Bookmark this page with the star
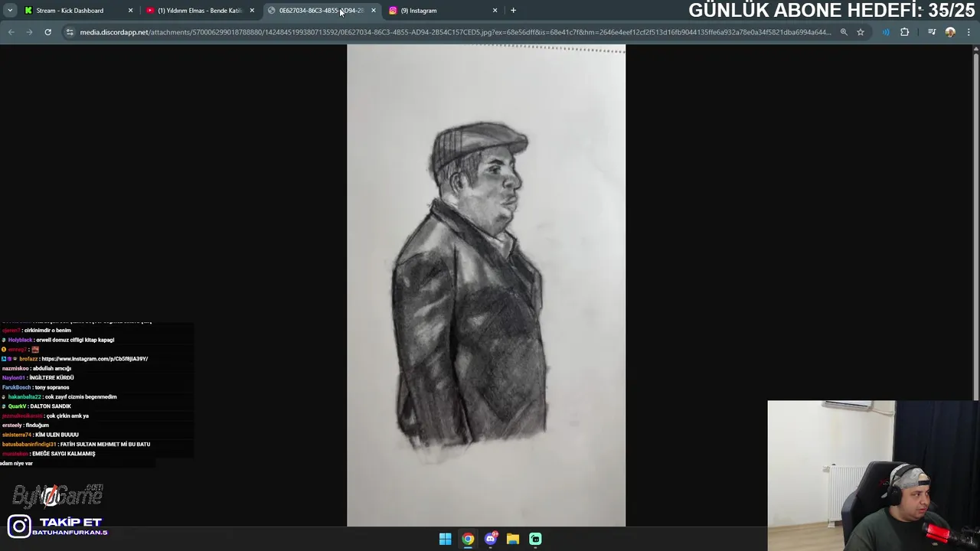 point(861,32)
